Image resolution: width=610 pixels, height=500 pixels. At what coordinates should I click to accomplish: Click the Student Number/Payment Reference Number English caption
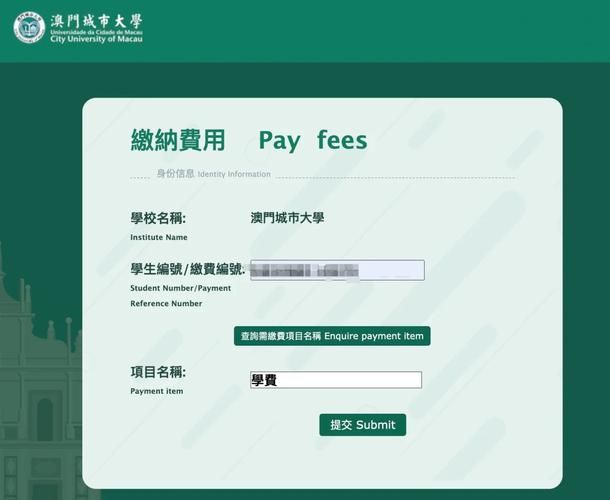pos(181,296)
